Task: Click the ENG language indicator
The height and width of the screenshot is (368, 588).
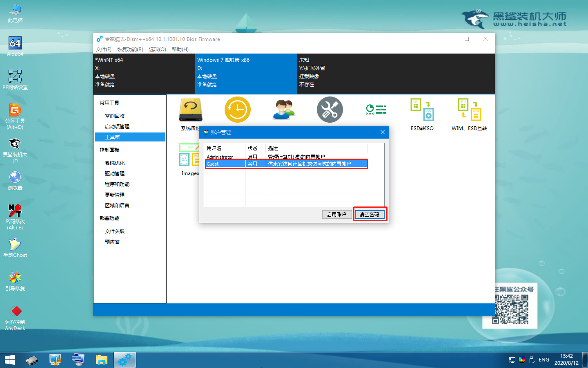Action: pyautogui.click(x=543, y=360)
